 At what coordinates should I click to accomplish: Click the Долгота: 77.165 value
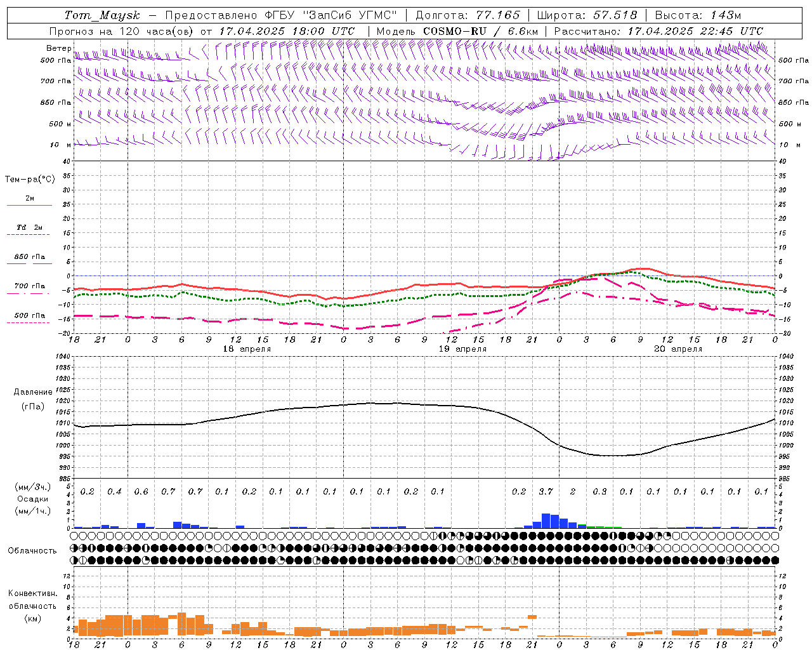[x=468, y=15]
